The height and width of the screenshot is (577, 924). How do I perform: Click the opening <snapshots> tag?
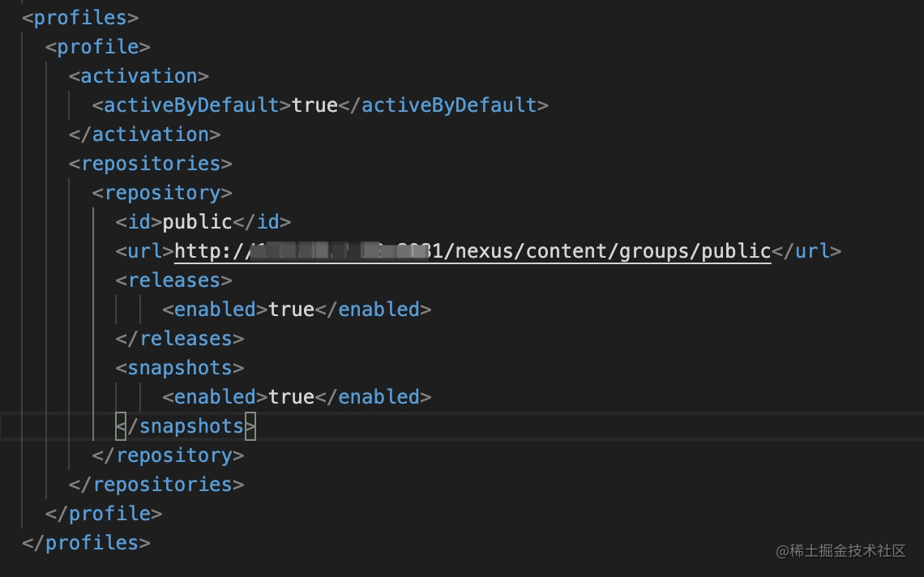(x=180, y=368)
